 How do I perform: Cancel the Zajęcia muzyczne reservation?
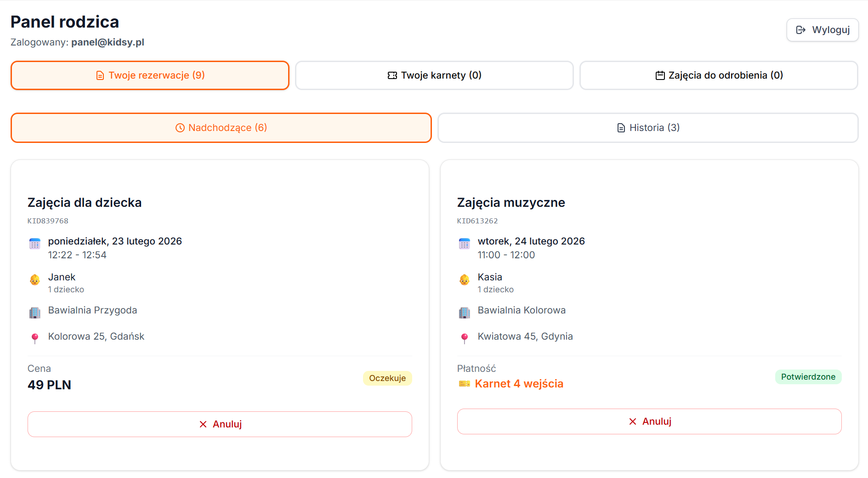point(649,421)
